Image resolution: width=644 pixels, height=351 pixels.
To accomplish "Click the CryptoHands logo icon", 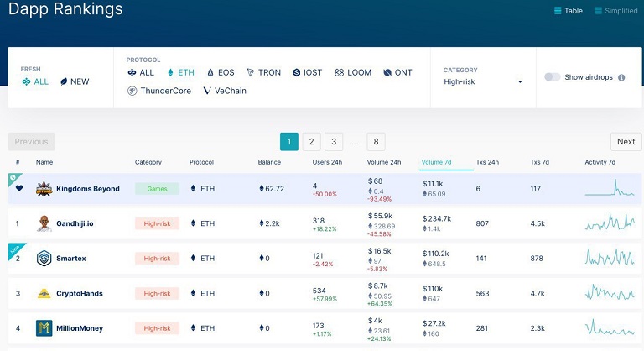I will 44,293.
